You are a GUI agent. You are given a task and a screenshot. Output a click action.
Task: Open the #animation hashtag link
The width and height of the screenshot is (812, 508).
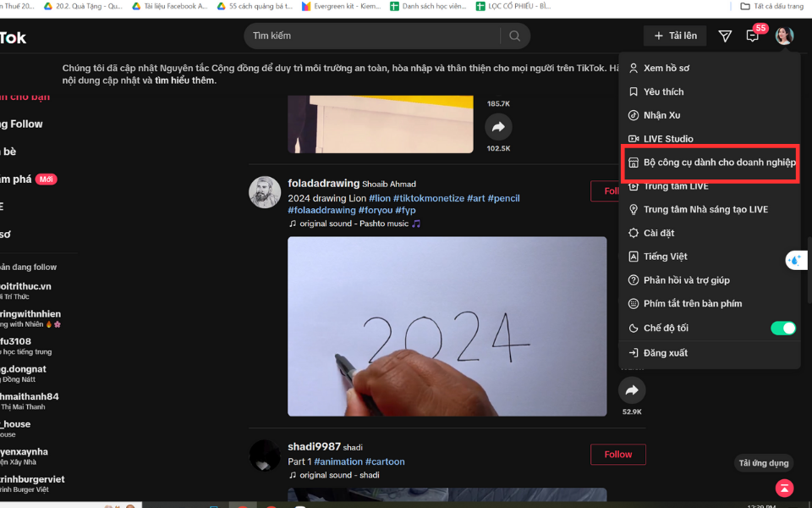coord(338,462)
